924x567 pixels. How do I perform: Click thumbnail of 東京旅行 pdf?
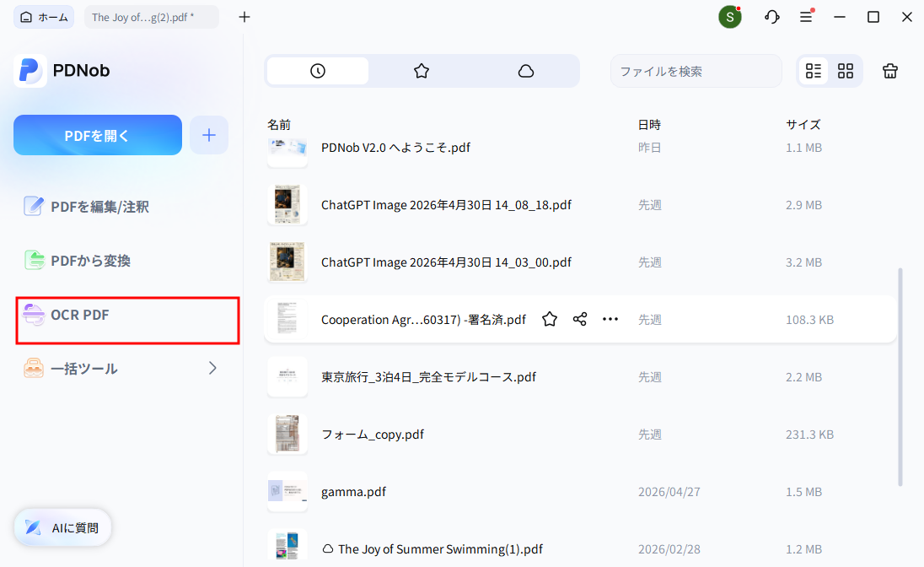[x=287, y=376]
